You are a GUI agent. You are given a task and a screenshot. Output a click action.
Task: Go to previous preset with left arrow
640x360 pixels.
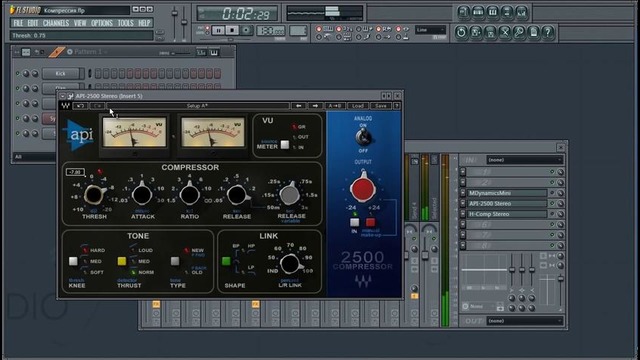(x=299, y=106)
